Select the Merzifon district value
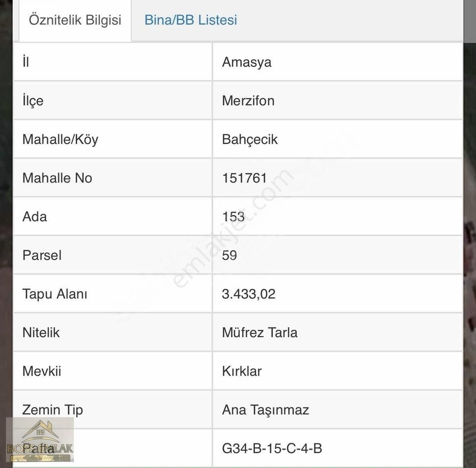The height and width of the screenshot is (468, 476). click(x=248, y=101)
